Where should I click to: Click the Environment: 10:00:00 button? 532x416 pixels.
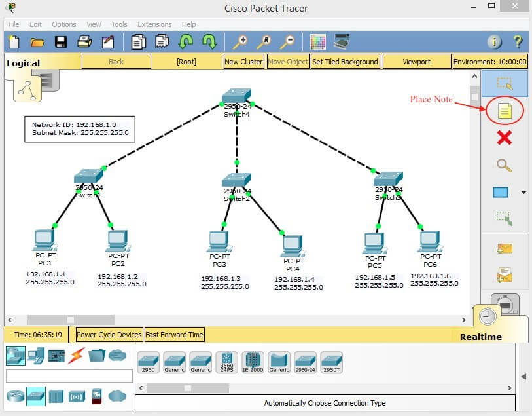click(490, 62)
